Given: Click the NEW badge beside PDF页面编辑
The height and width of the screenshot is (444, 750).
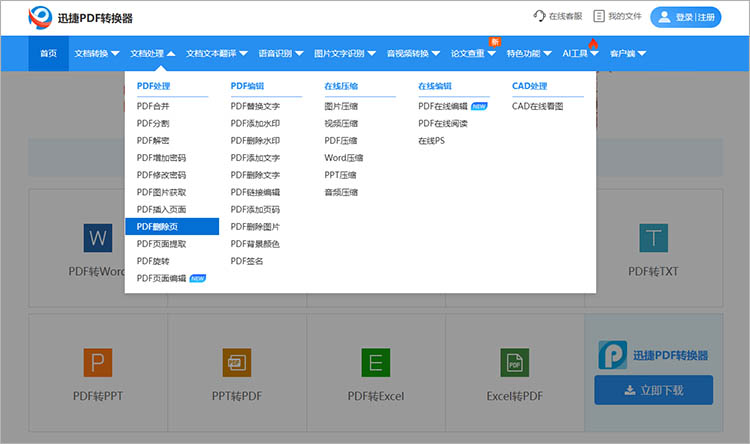Looking at the screenshot, I should 198,278.
